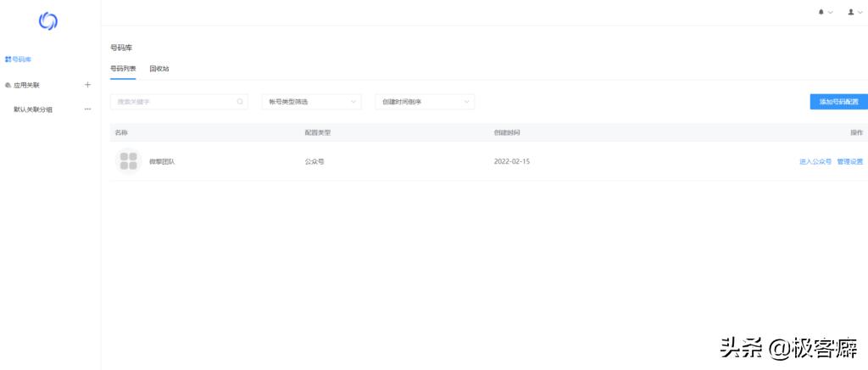Click the blue swirl logo
The width and height of the screenshot is (868, 370).
pyautogui.click(x=48, y=21)
